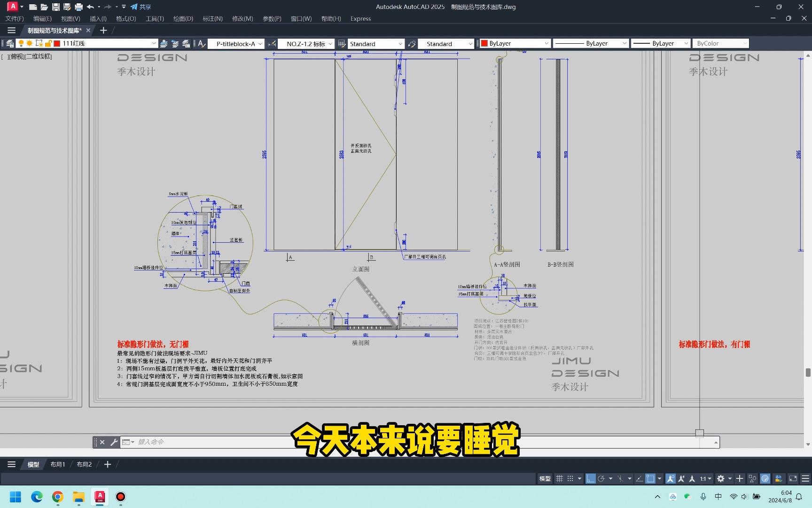This screenshot has height=508, width=812.
Task: Select the Make Object's Layer Current icon
Action: (164, 43)
